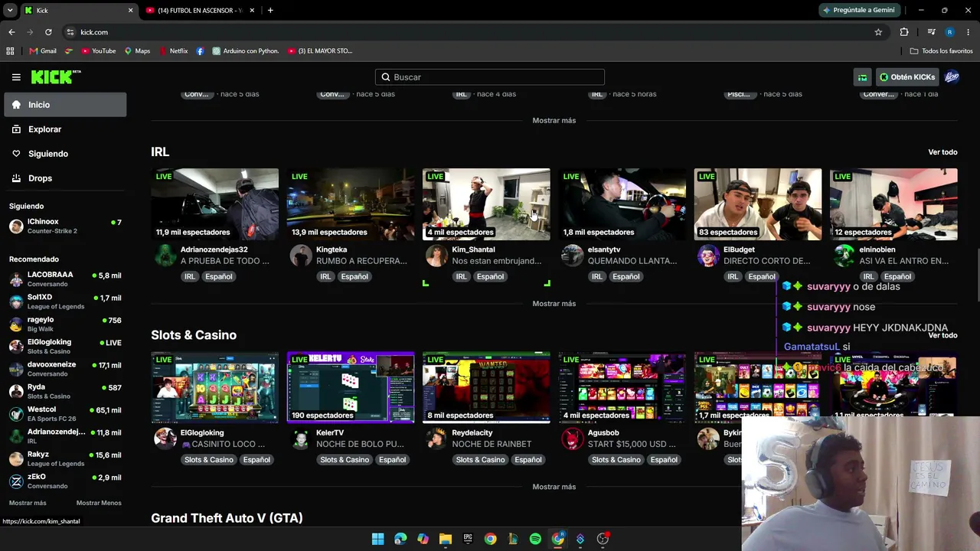
Task: Open LACOBRAAA in recommended list
Action: [65, 279]
